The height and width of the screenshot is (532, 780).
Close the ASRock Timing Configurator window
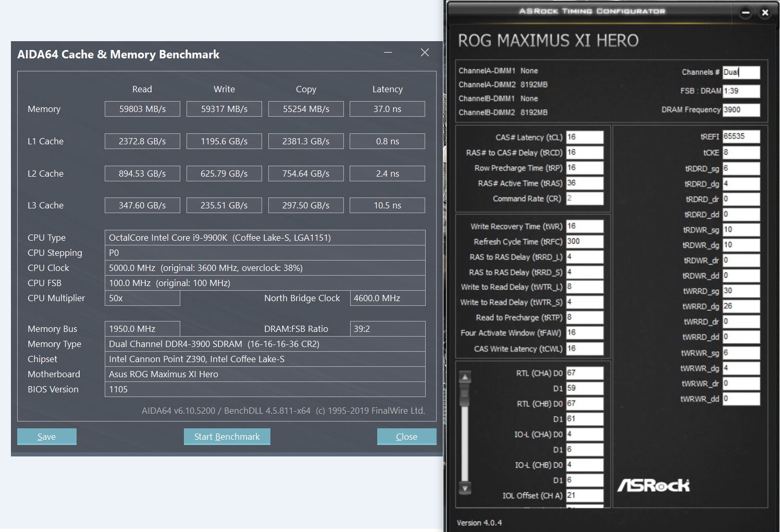[765, 13]
